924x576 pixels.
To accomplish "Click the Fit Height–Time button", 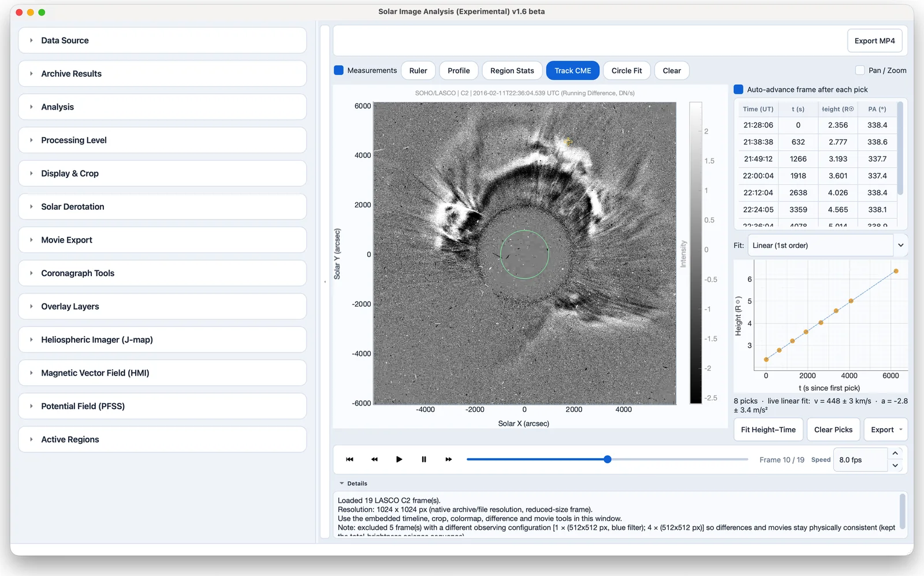I will (768, 430).
